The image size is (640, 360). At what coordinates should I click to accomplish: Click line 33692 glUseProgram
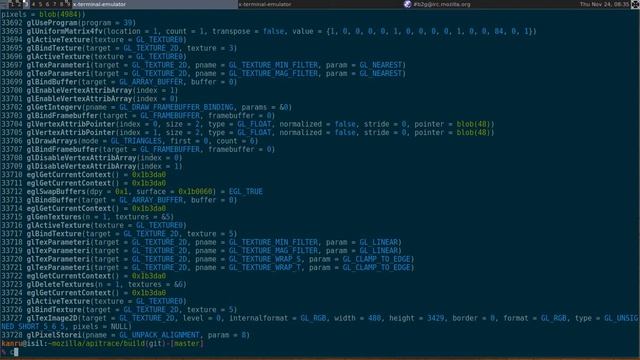click(x=69, y=23)
